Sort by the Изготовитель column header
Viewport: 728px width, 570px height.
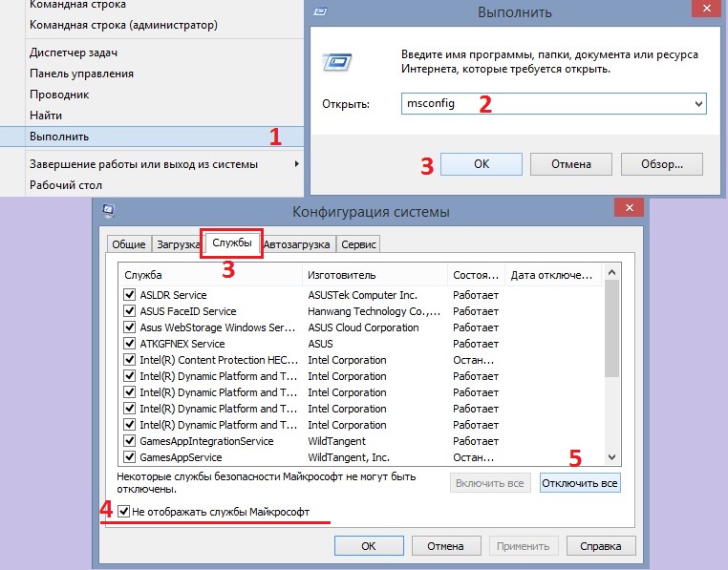tap(375, 275)
